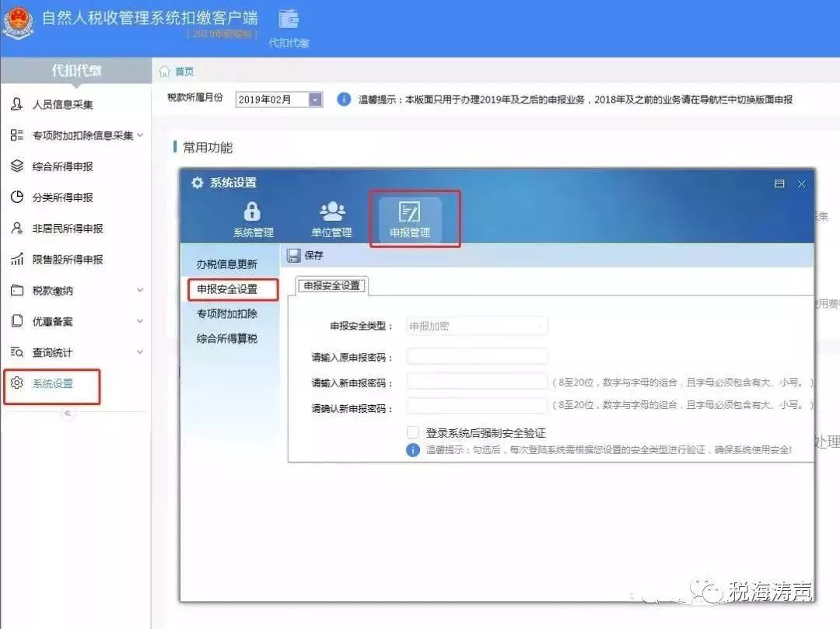Click the 系统设置 dialog gear icon

pyautogui.click(x=197, y=183)
